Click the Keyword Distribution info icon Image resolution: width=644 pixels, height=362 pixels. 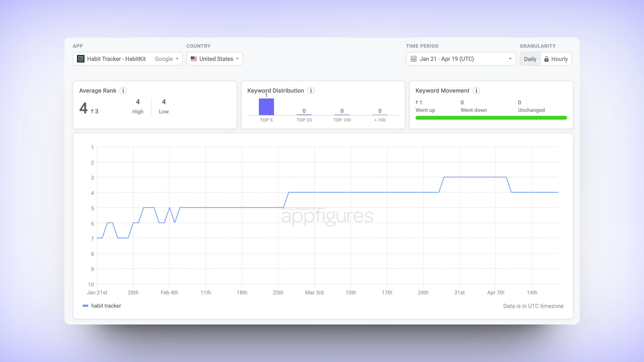pos(311,91)
